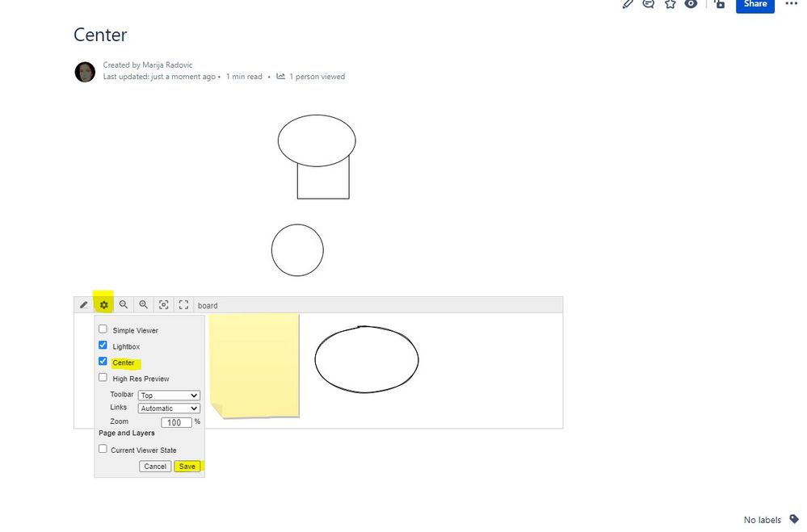Click the 'No labels' text
807x532 pixels.
click(763, 520)
